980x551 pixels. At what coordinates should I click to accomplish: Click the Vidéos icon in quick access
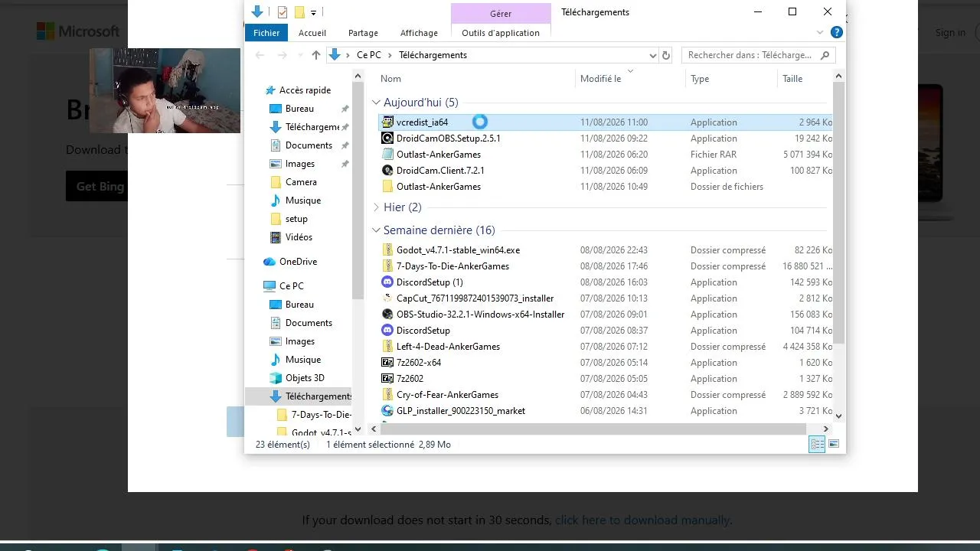point(276,237)
